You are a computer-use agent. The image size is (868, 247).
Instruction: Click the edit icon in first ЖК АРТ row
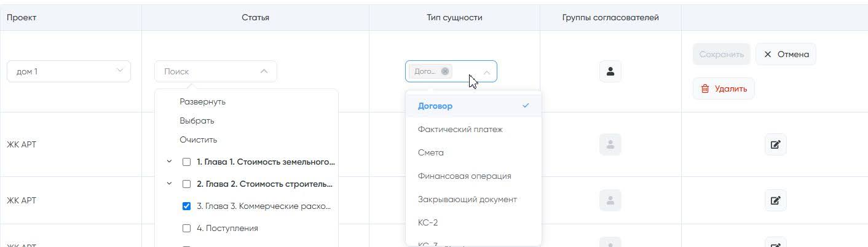[775, 144]
